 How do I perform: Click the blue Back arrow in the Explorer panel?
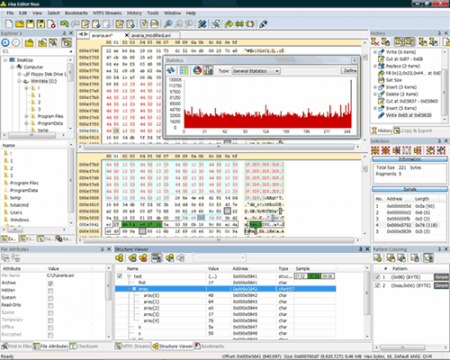click(x=5, y=42)
